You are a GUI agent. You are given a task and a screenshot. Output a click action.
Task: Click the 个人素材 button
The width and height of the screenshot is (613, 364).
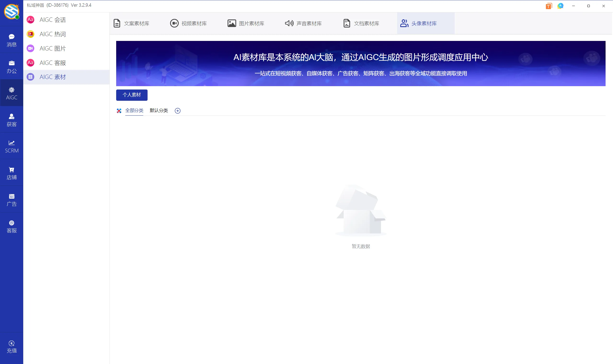click(132, 95)
